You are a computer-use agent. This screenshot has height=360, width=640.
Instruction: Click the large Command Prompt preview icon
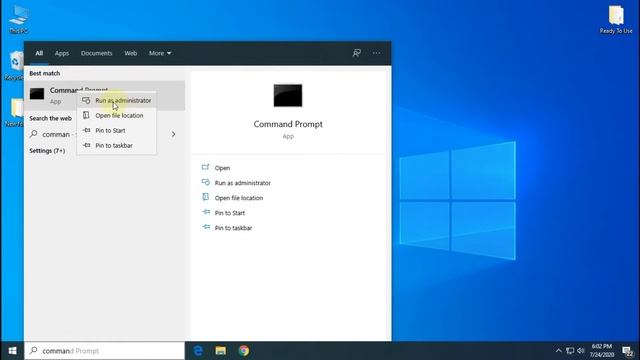(x=288, y=96)
